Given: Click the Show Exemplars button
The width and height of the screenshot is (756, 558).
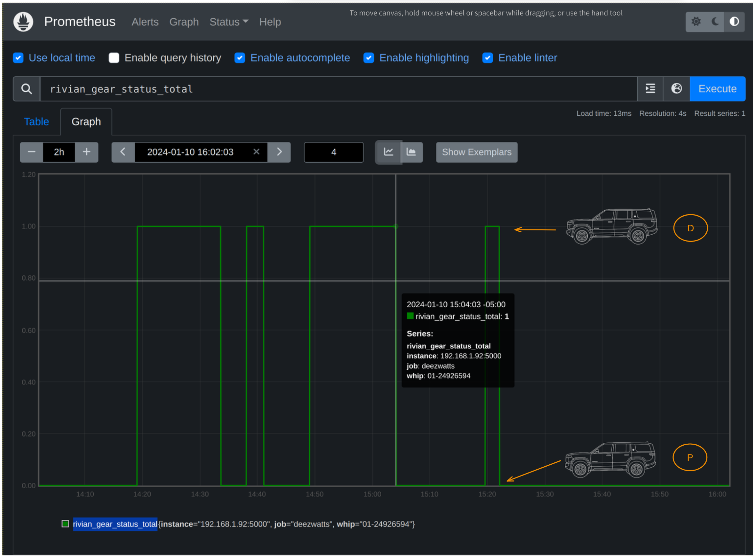Looking at the screenshot, I should (x=477, y=152).
